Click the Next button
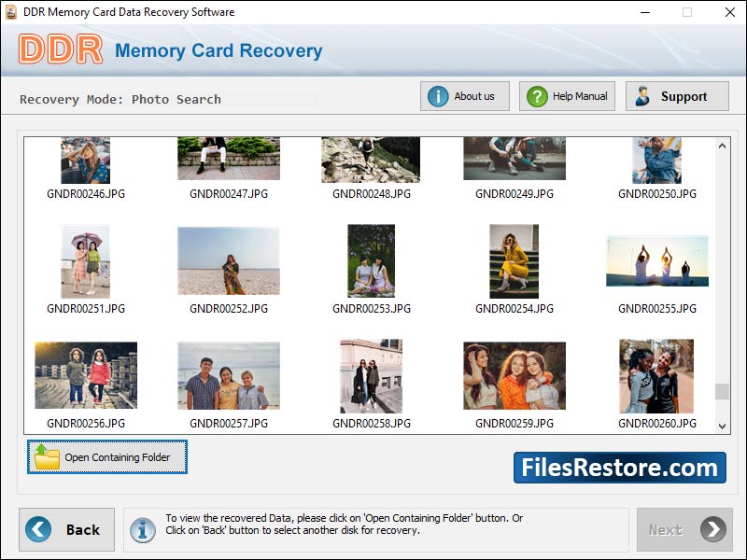 click(x=684, y=529)
